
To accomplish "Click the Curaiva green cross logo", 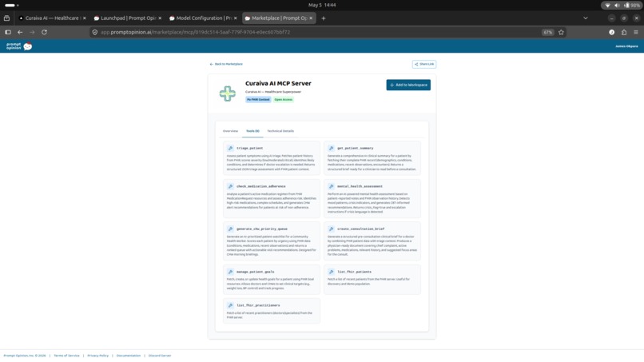I will [228, 93].
